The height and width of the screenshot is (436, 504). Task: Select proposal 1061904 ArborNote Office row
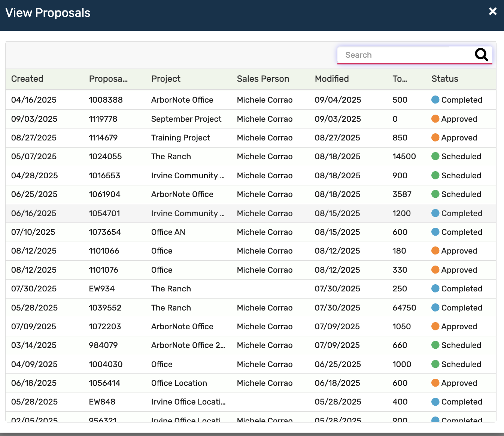[104, 194]
